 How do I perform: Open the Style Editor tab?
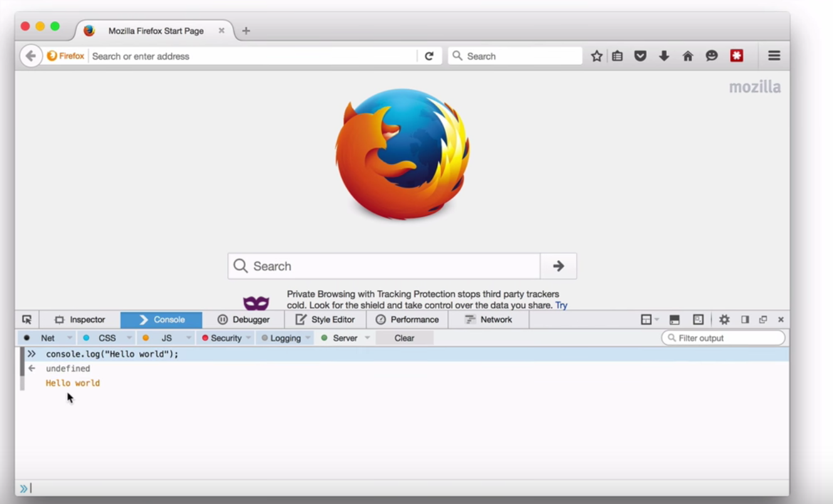click(x=326, y=320)
